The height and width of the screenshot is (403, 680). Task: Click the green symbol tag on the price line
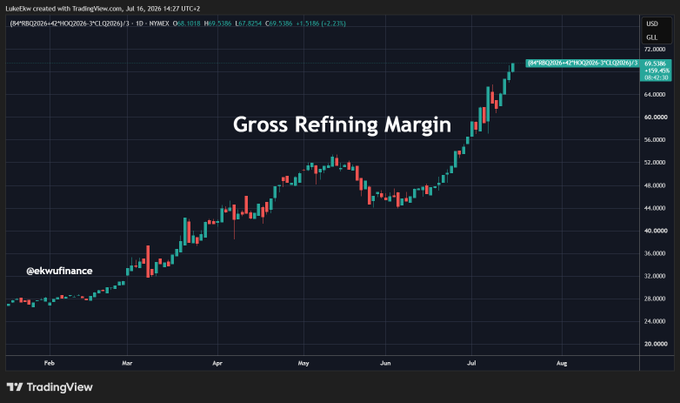[582, 63]
